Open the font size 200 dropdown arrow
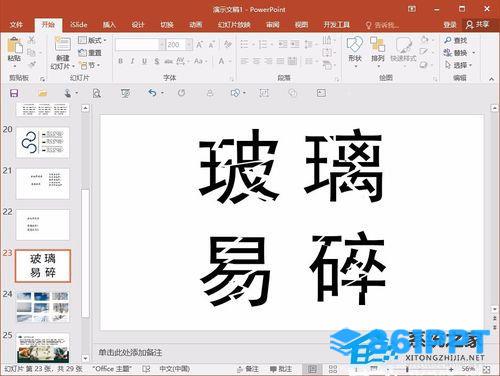Screen dimensions: 500x376 pos(189,44)
